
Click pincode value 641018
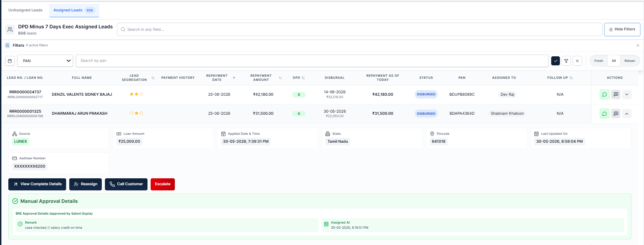(439, 141)
